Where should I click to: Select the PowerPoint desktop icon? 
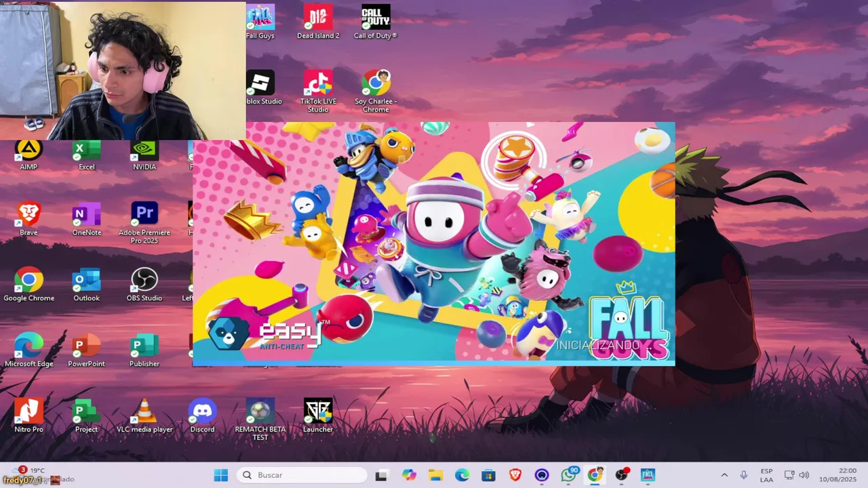pyautogui.click(x=87, y=350)
